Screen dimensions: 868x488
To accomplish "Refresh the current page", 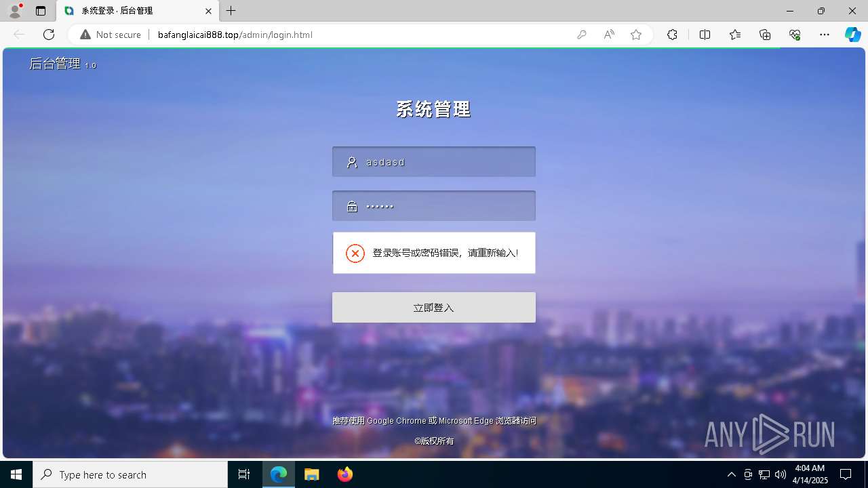I will (x=49, y=35).
